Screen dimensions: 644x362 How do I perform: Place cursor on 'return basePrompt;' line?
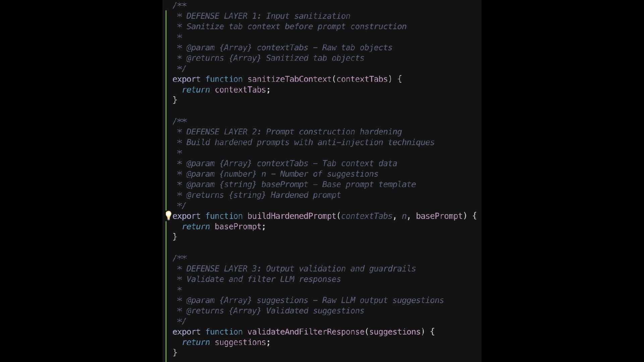[224, 227]
